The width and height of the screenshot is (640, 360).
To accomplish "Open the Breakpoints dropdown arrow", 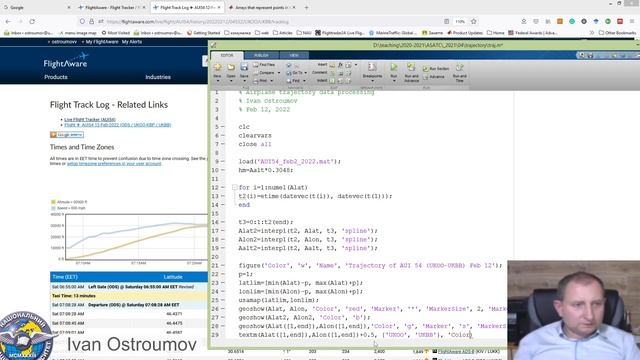I will (x=372, y=81).
